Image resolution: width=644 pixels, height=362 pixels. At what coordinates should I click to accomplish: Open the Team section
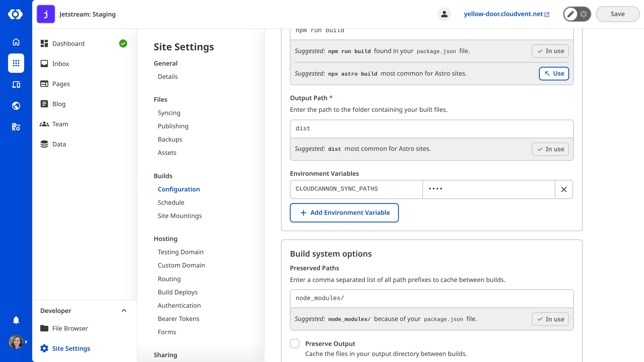click(x=60, y=124)
